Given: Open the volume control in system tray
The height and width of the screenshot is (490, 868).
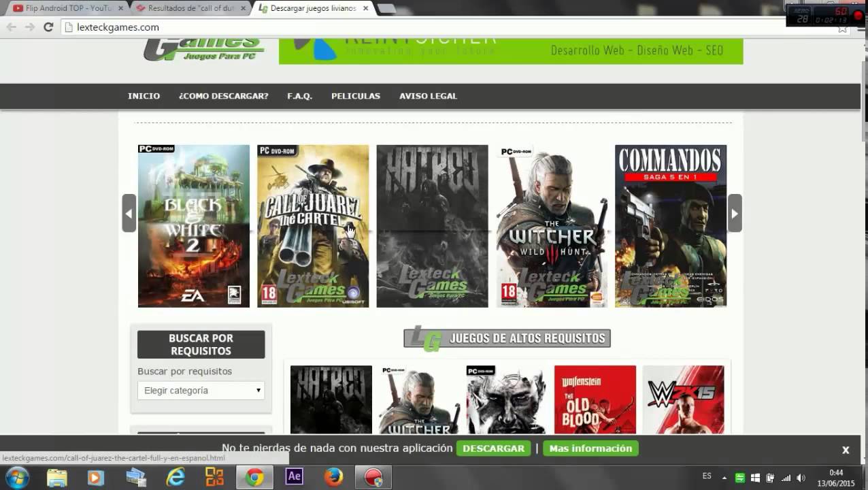Looking at the screenshot, I should (801, 478).
